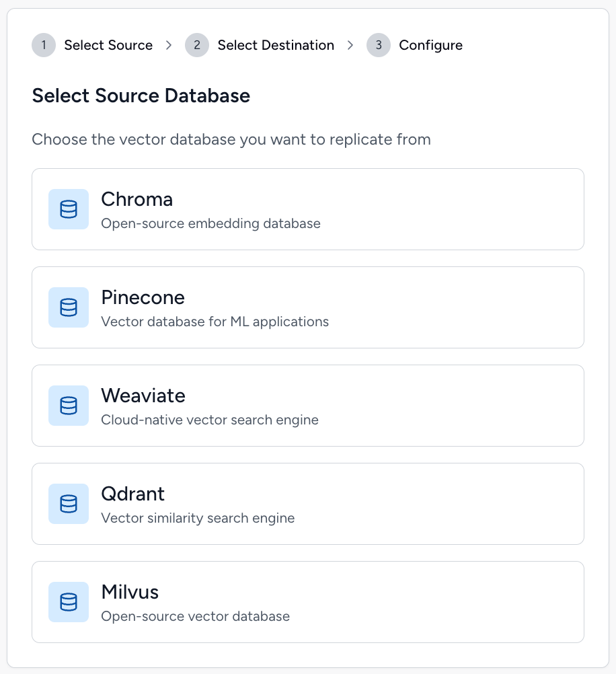Click the step 3 circle badge
The height and width of the screenshot is (674, 616).
pyautogui.click(x=379, y=45)
